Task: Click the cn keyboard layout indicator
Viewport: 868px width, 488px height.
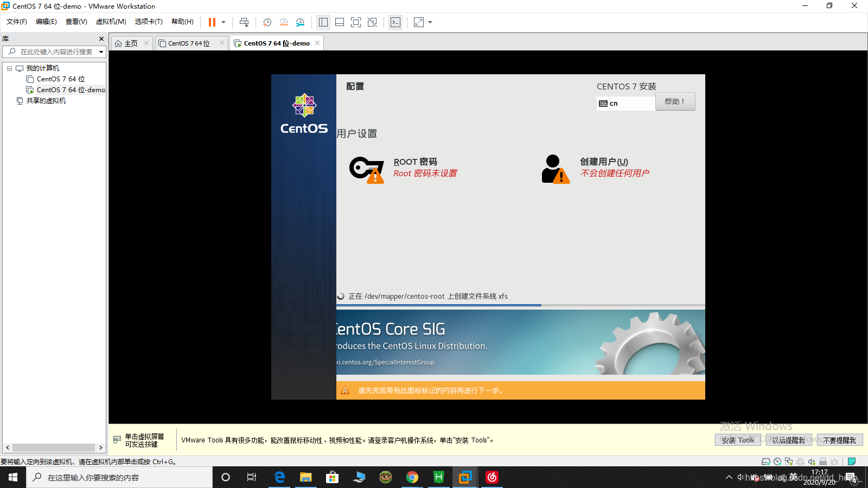Action: point(626,103)
